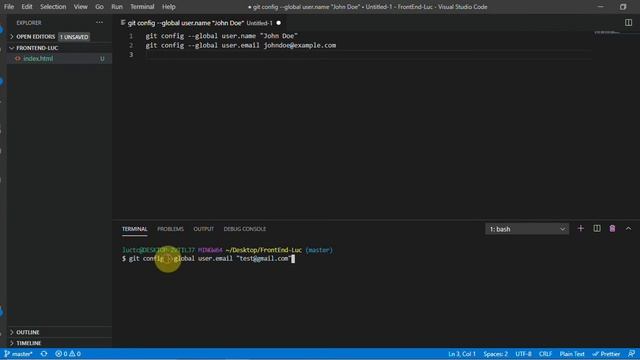
Task: Expand the Open Editors section
Action: click(x=36, y=37)
